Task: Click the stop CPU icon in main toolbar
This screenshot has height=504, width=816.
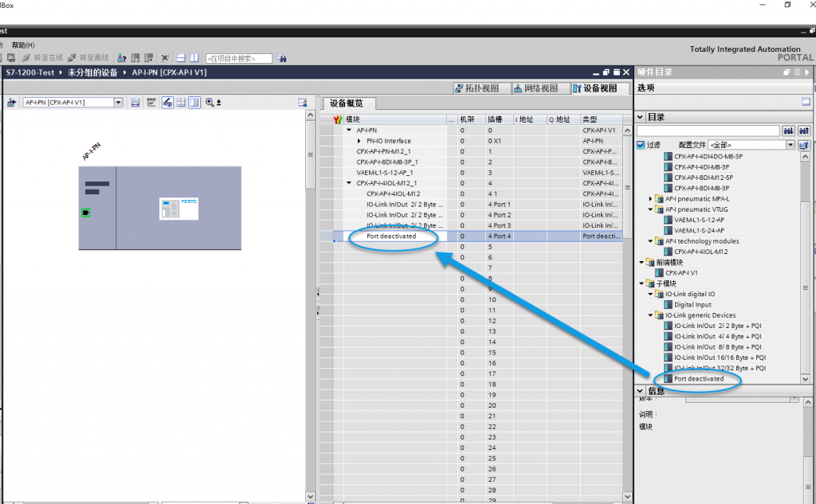Action: pyautogui.click(x=149, y=58)
